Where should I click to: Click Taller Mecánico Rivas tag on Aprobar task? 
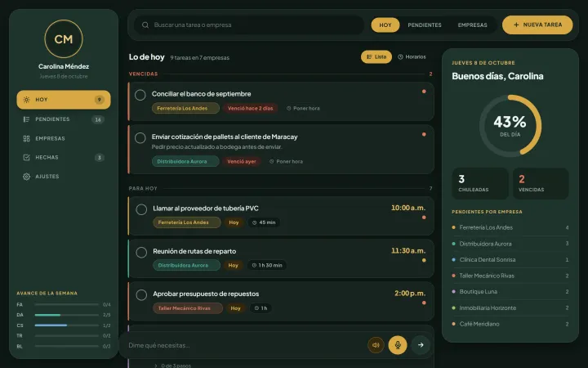(188, 308)
